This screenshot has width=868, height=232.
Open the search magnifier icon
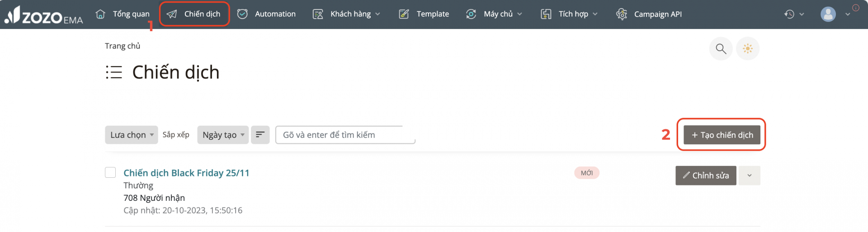[721, 48]
